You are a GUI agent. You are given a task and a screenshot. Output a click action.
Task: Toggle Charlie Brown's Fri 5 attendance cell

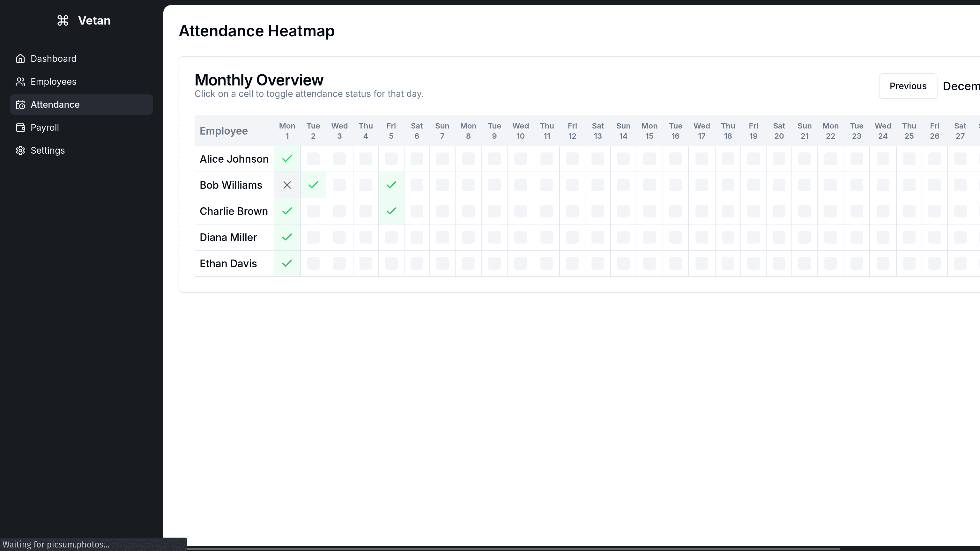click(x=391, y=211)
